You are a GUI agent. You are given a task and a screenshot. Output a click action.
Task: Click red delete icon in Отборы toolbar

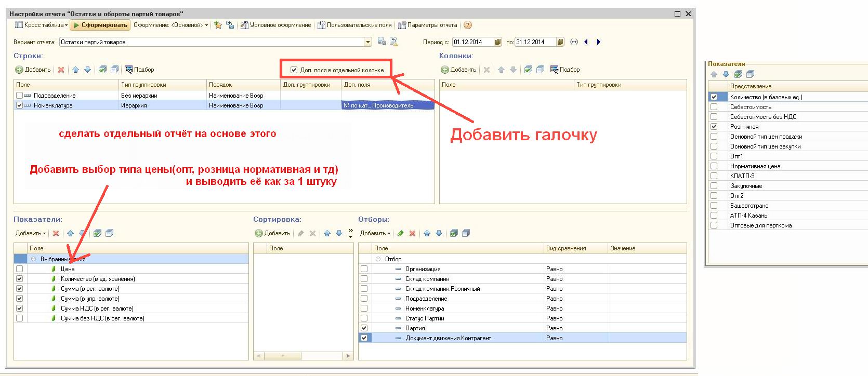tap(412, 233)
